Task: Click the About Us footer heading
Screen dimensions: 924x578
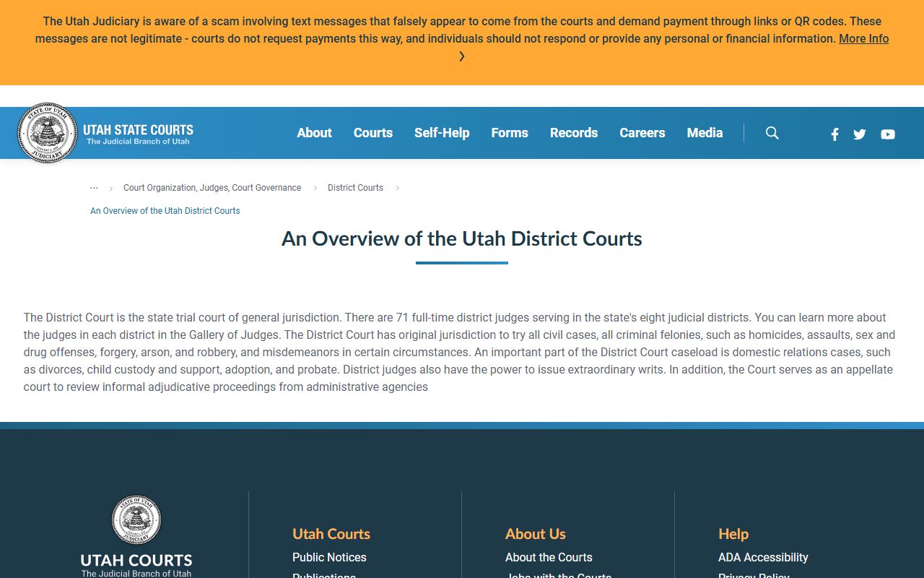Action: point(536,534)
